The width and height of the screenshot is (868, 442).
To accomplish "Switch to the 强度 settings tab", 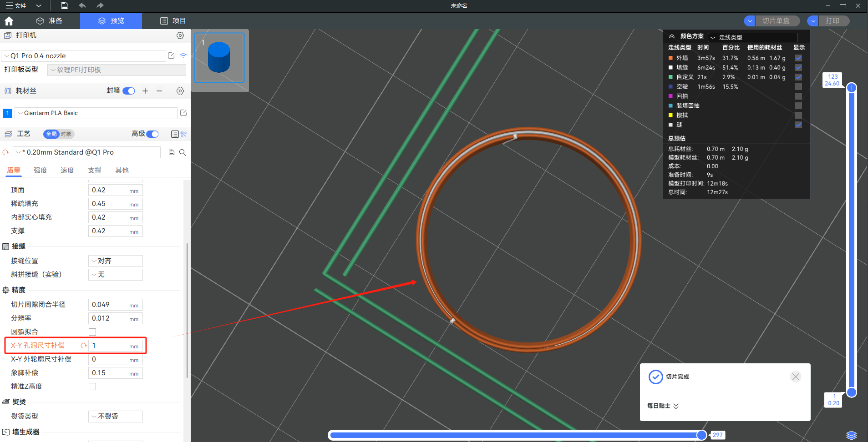I will click(x=41, y=170).
